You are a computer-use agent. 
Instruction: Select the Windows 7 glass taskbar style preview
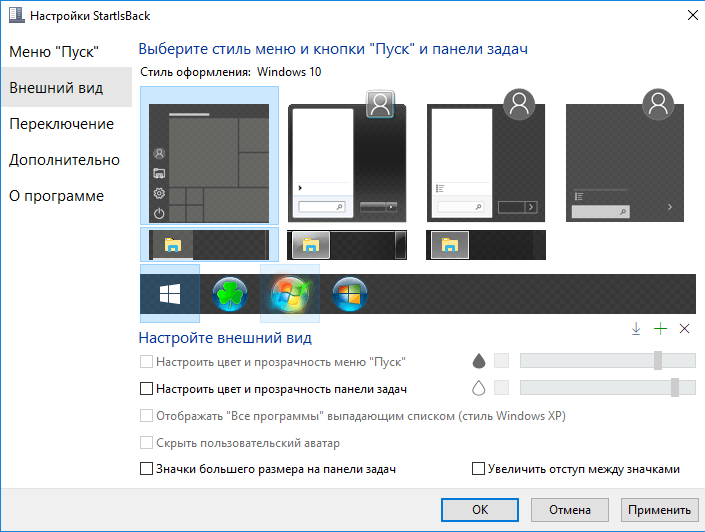347,245
